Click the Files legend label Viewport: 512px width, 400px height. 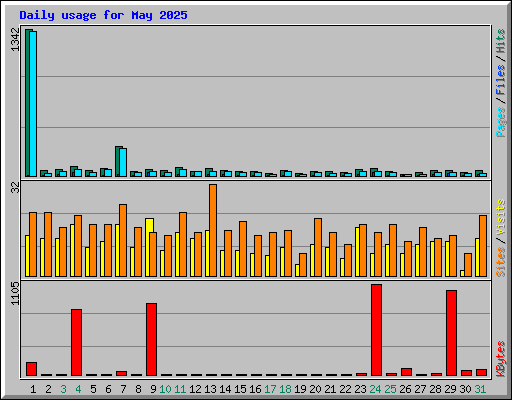click(500, 79)
